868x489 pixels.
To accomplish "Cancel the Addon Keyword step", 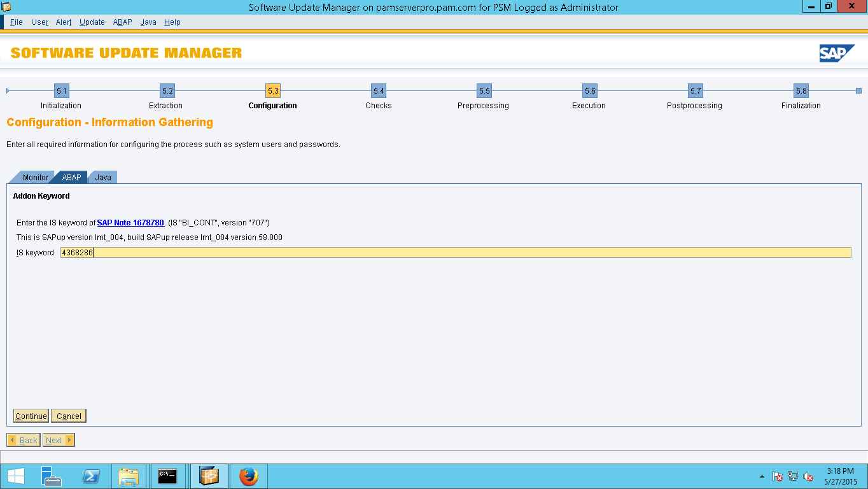I will click(68, 415).
